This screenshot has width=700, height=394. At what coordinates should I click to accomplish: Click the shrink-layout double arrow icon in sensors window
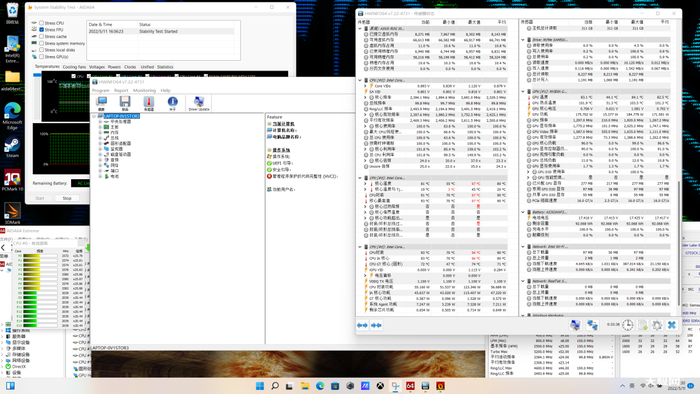click(376, 325)
